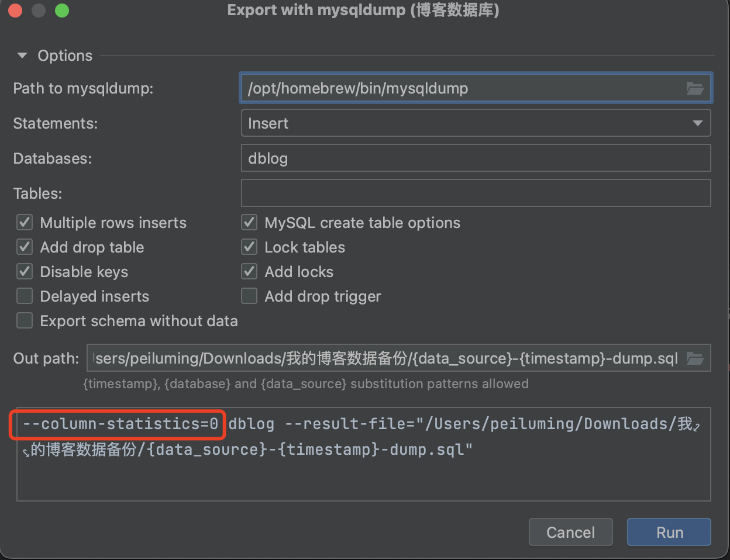Toggle Disable keys option
The image size is (730, 560).
24,271
